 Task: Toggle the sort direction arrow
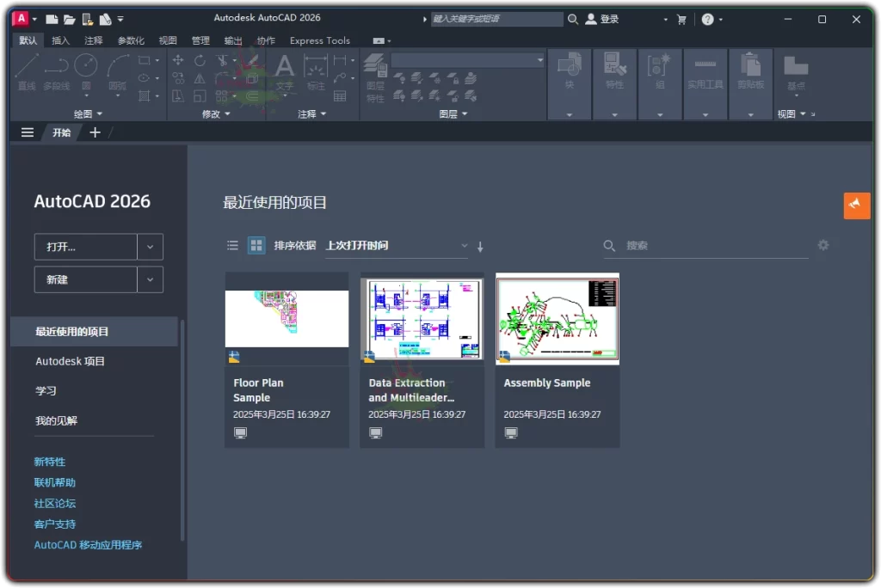[480, 246]
